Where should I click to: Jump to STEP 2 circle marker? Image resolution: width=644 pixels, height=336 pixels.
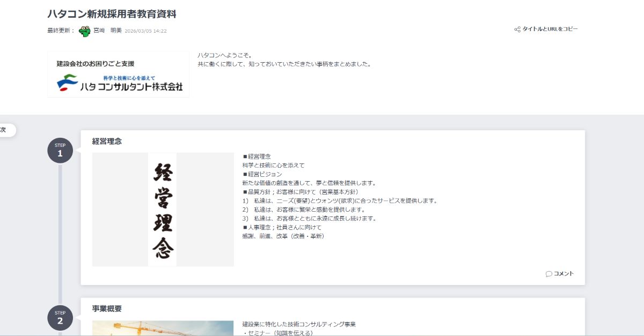point(60,318)
